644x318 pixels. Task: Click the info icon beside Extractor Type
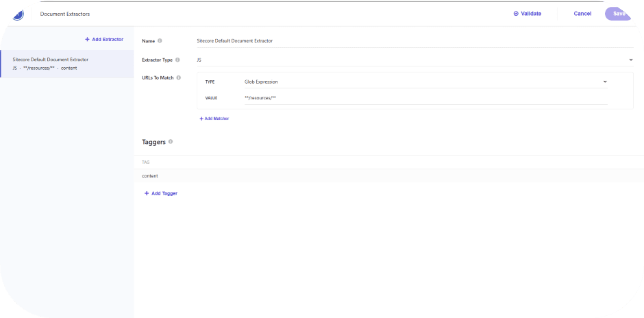pyautogui.click(x=178, y=60)
